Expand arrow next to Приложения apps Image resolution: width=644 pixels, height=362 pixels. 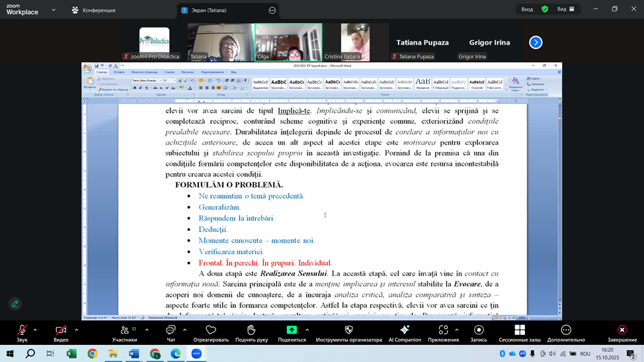click(457, 330)
